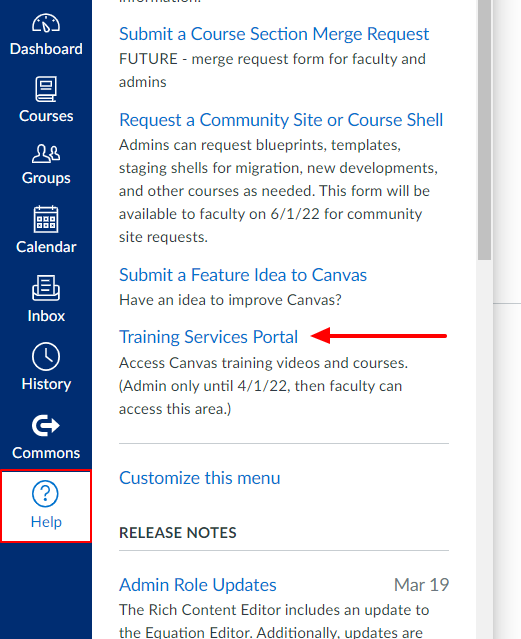
Task: Open Groups people icon
Action: [x=46, y=154]
